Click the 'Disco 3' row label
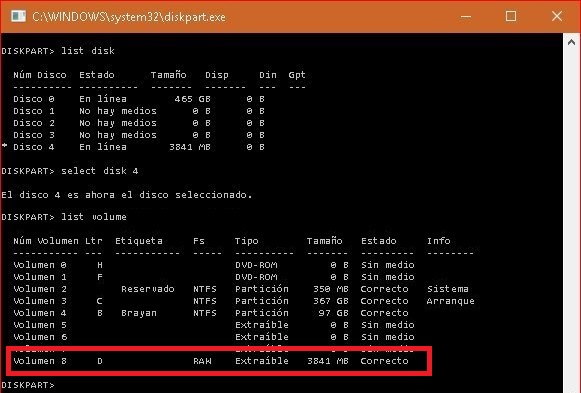This screenshot has width=581, height=393. [x=34, y=135]
